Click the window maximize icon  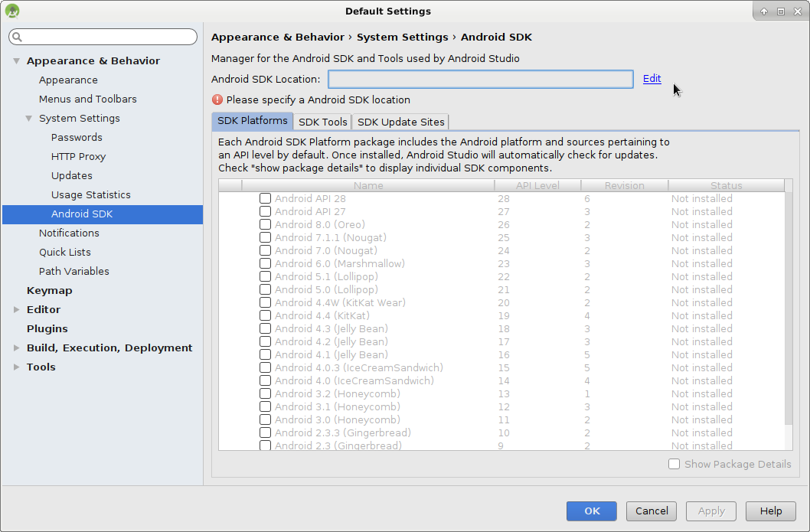click(x=780, y=11)
